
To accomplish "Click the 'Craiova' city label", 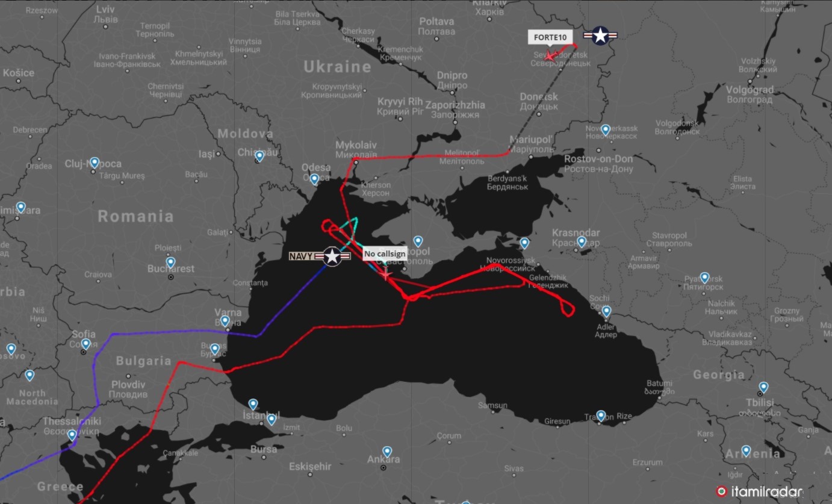I will tap(98, 274).
